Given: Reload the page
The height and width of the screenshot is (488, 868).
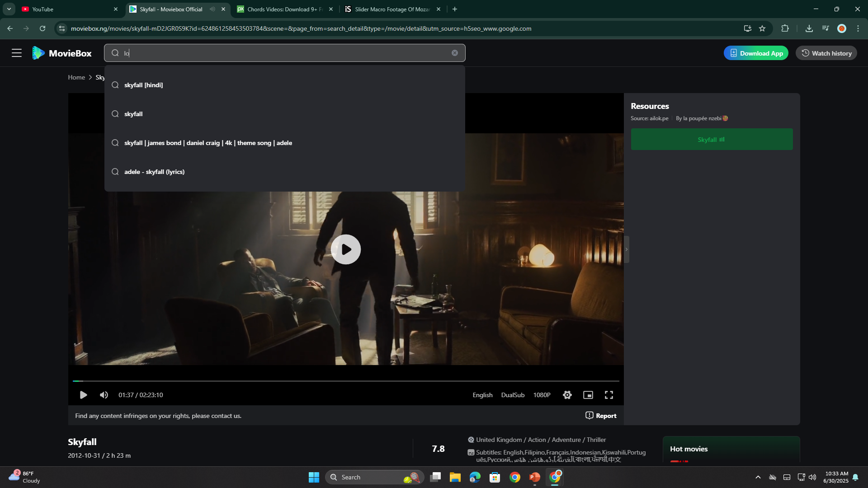Looking at the screenshot, I should coord(42,28).
